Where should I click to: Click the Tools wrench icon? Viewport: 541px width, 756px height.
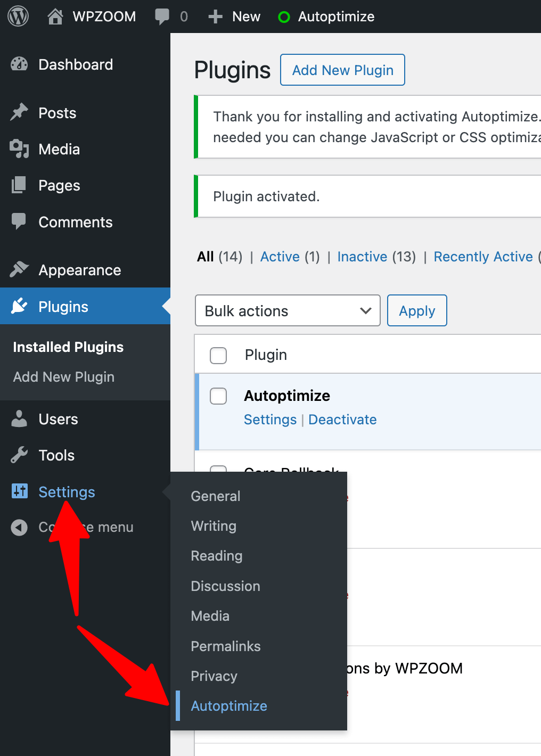pos(19,455)
